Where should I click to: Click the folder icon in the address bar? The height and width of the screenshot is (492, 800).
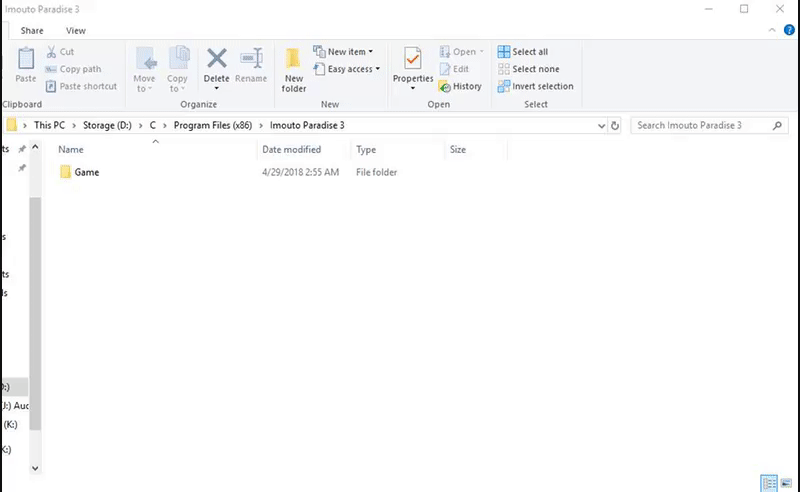click(x=11, y=125)
